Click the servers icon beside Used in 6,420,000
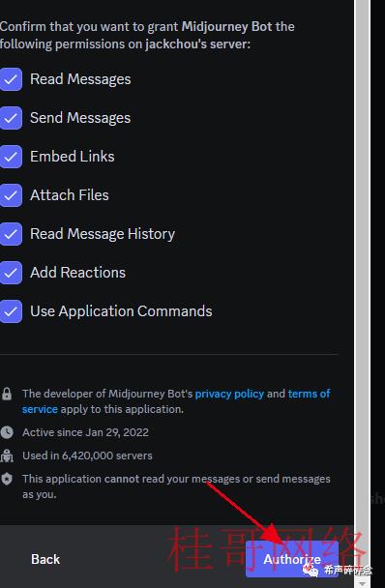This screenshot has height=588, width=385. 7,456
